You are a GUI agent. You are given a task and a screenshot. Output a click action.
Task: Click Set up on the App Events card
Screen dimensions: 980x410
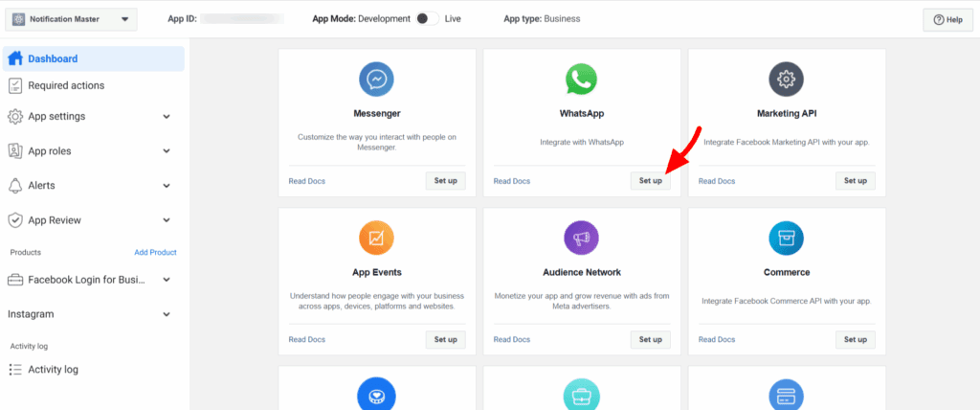tap(446, 340)
